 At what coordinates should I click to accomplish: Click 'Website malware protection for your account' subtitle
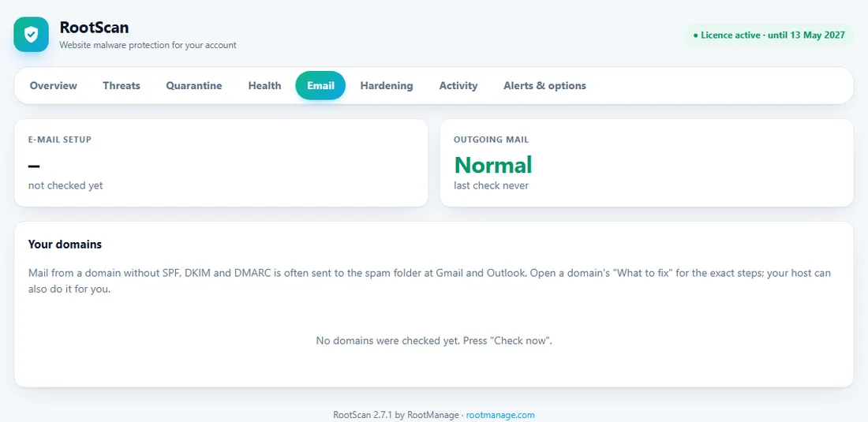coord(148,45)
